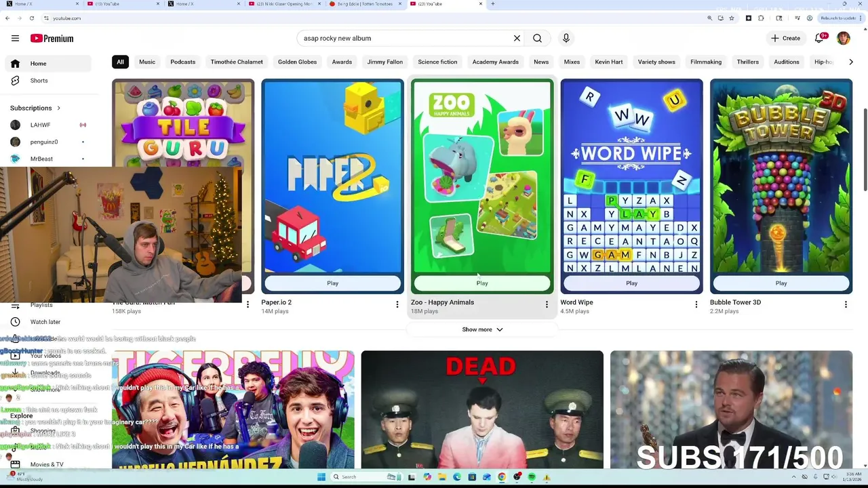Screen dimensions: 868x488
Task: Open the notifications bell
Action: click(819, 39)
